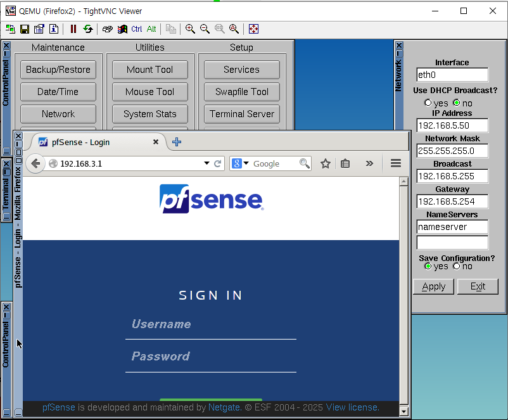Click the zoom 100% magnifier icon
The height and width of the screenshot is (420, 508).
tap(219, 29)
